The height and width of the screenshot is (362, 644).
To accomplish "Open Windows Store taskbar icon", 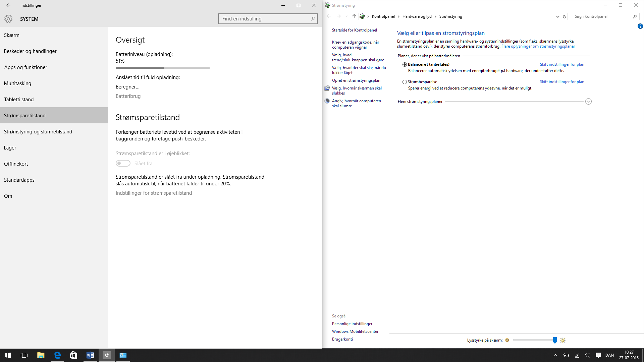I will point(73,355).
